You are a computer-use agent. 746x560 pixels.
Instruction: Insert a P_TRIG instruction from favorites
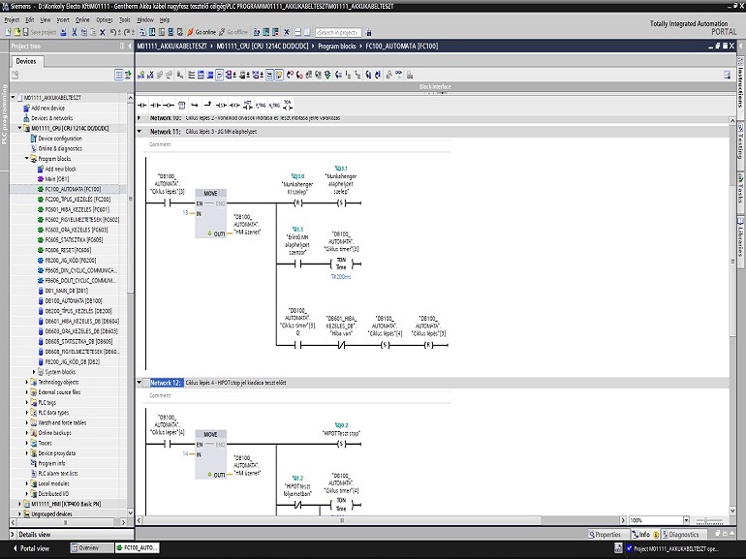coord(261,106)
